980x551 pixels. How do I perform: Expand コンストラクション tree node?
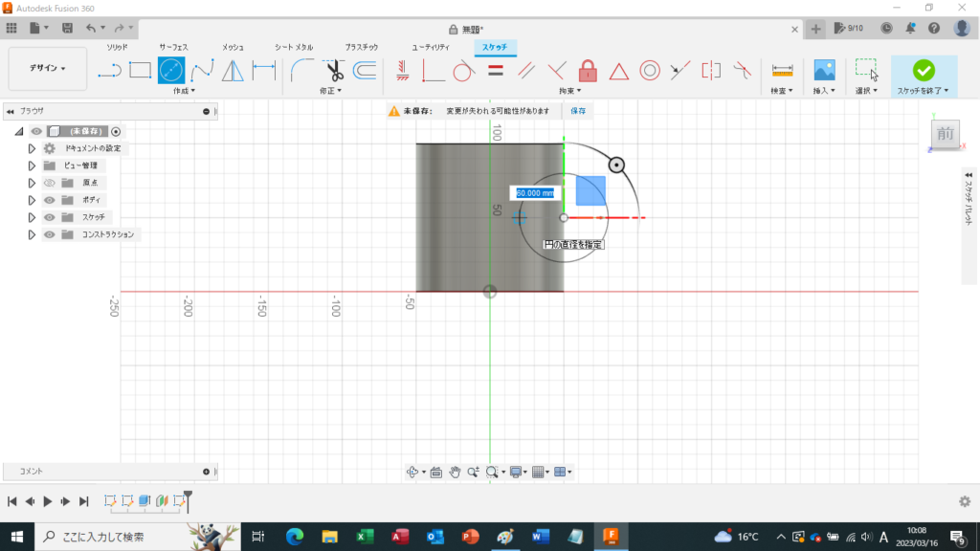tap(32, 234)
